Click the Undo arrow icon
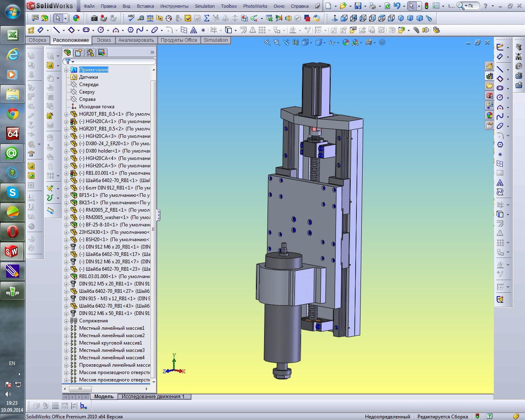 [x=397, y=6]
